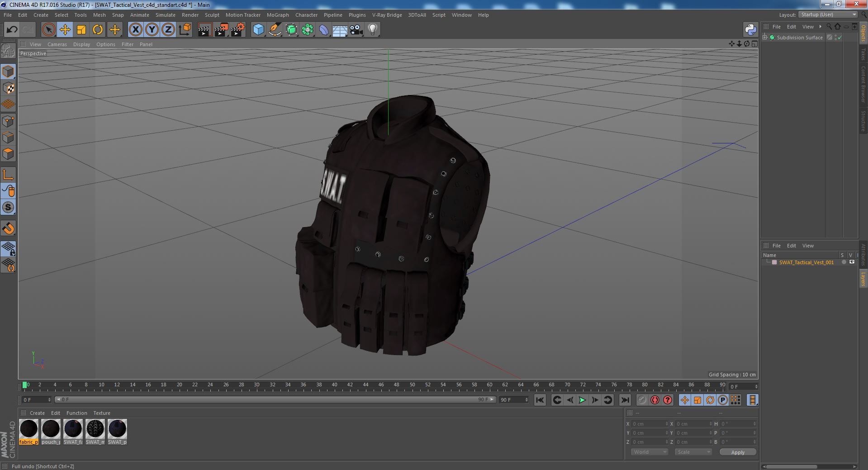Open viewport Cameras menu
This screenshot has height=470, width=868.
pyautogui.click(x=57, y=44)
